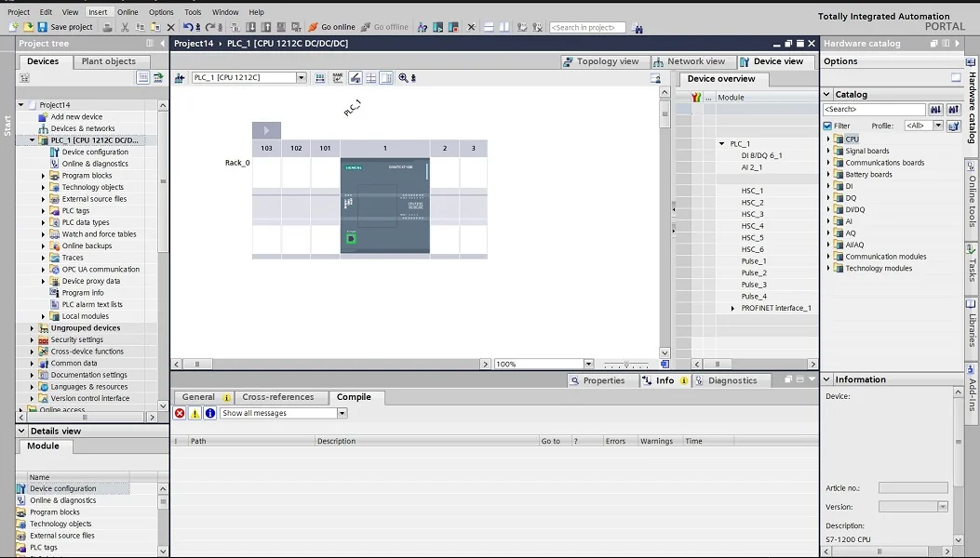Switch to the Cross-references tab
The width and height of the screenshot is (980, 558).
(277, 397)
